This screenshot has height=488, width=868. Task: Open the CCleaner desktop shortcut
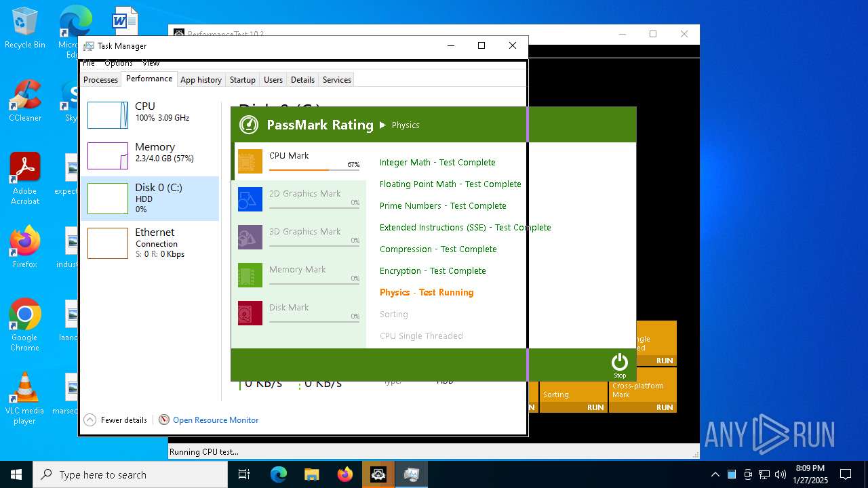point(25,101)
